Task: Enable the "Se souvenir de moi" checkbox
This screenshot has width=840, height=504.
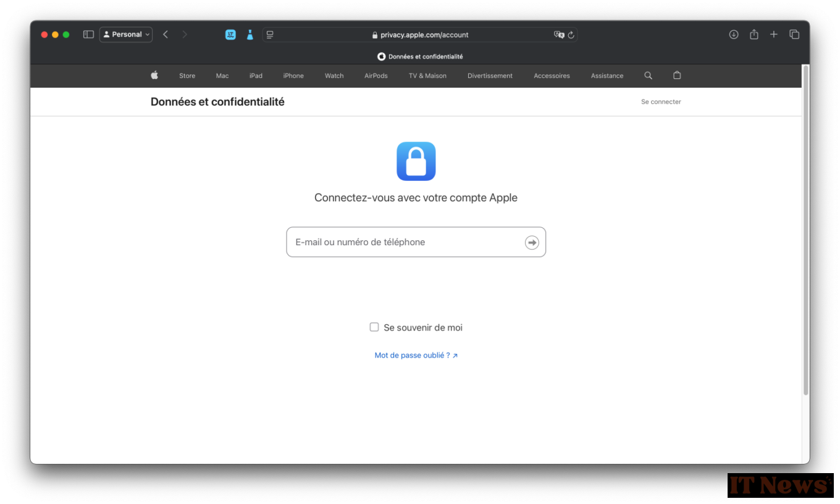Action: pyautogui.click(x=374, y=327)
